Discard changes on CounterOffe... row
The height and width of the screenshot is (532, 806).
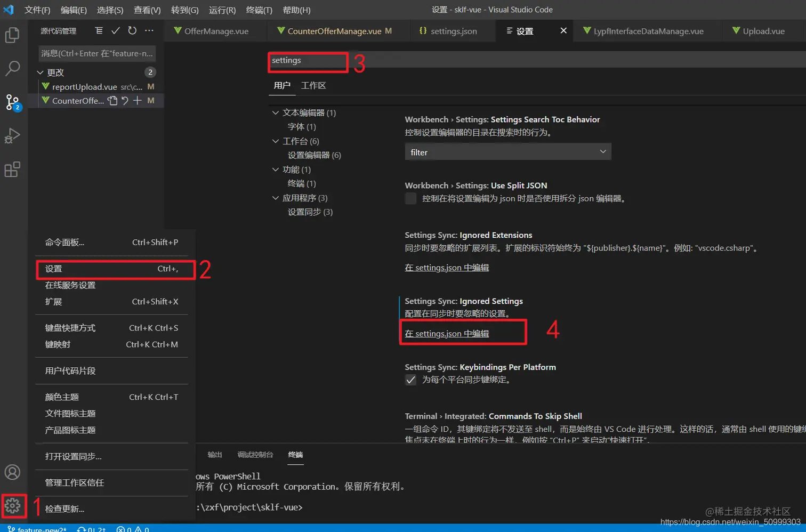pos(125,101)
